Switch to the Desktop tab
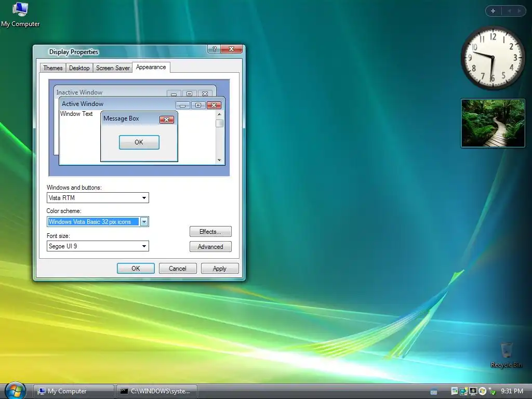 79,68
